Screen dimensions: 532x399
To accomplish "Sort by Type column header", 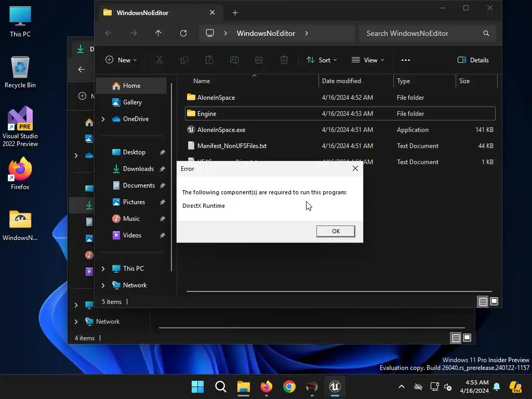I will [x=403, y=81].
